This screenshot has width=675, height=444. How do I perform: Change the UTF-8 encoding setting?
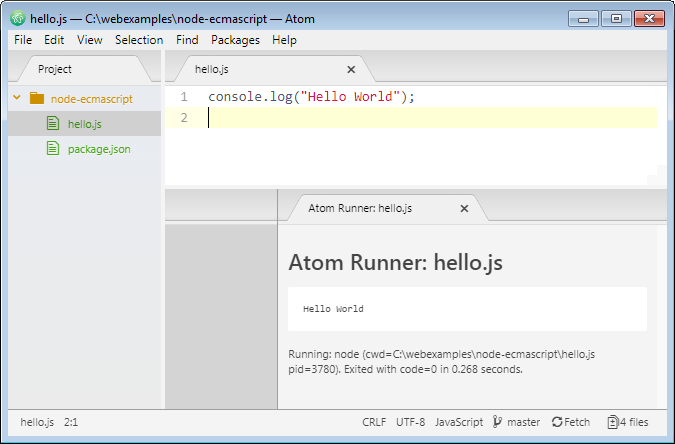coord(410,422)
